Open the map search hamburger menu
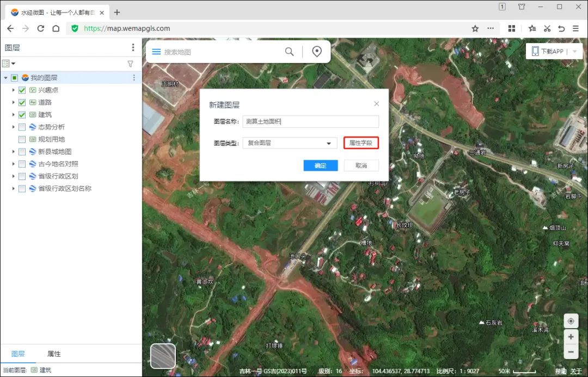This screenshot has height=377, width=588. coord(156,52)
